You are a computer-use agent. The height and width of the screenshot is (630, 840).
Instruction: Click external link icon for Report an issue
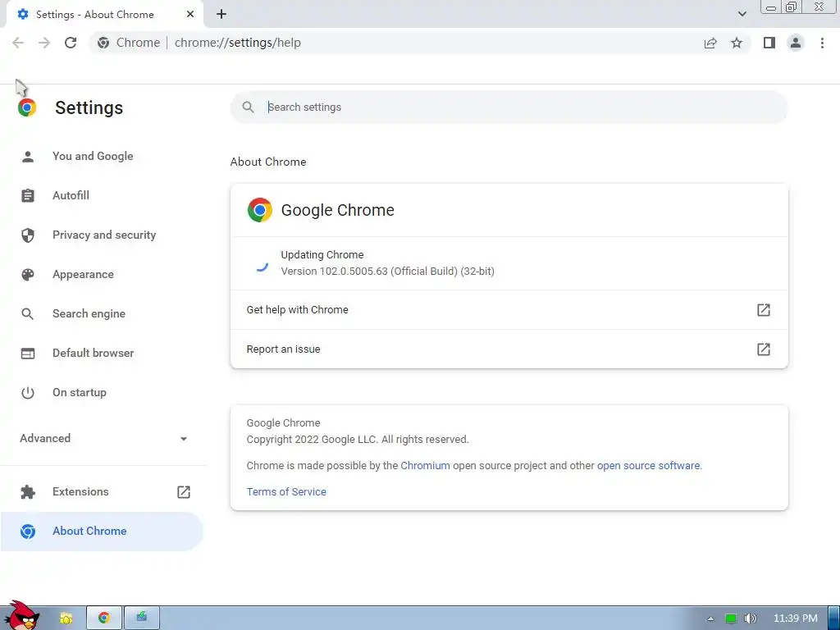[764, 349]
